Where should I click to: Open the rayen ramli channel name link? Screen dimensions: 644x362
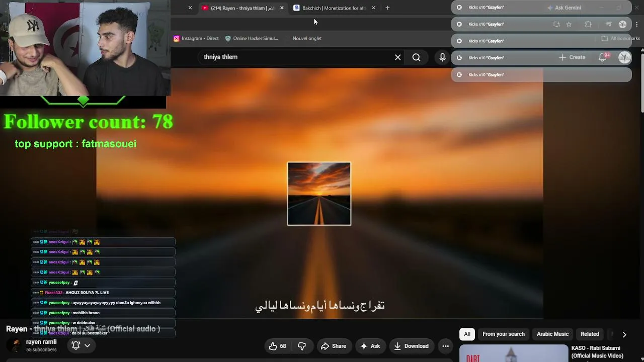point(41,342)
